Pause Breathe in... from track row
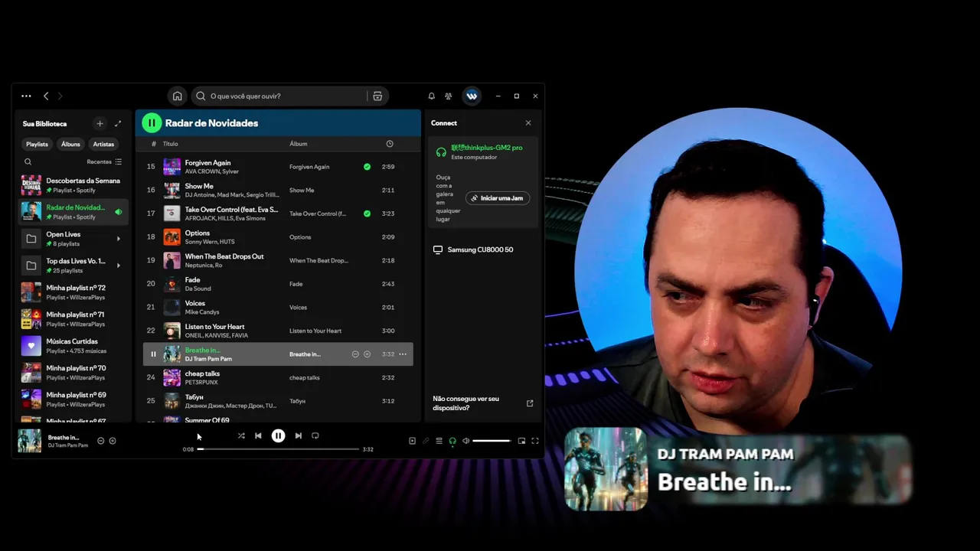This screenshot has height=551, width=980. [153, 354]
